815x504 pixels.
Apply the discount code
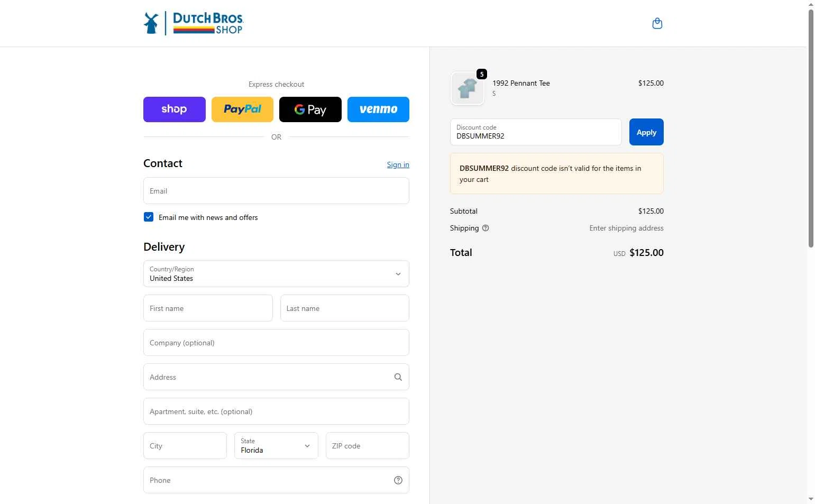pos(646,132)
